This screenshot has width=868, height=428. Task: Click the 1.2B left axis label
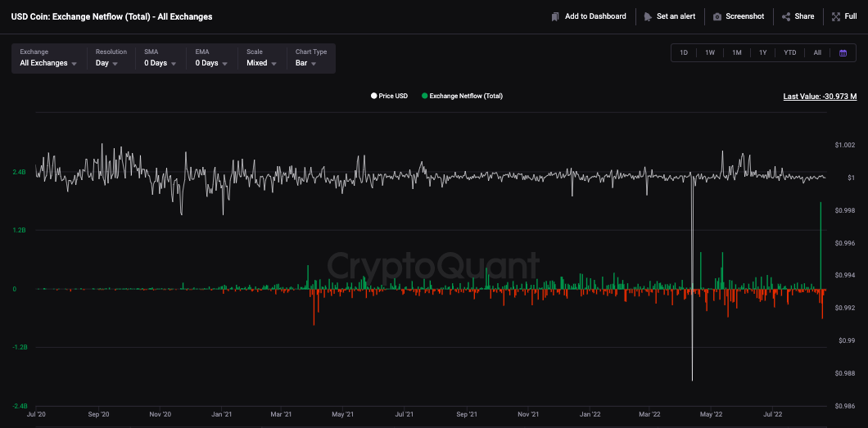tap(19, 231)
